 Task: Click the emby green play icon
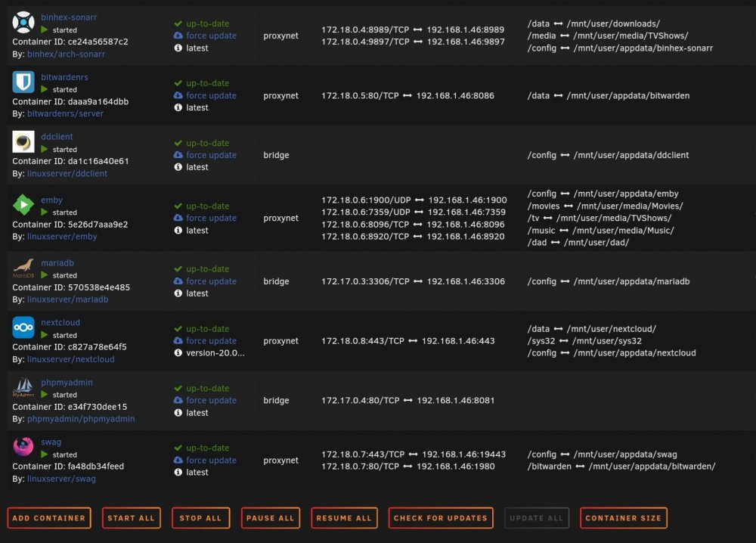[x=23, y=204]
